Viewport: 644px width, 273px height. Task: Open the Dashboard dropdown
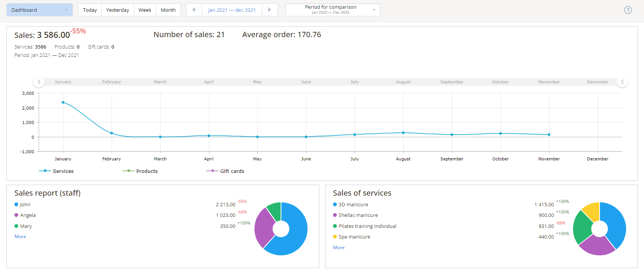pyautogui.click(x=39, y=10)
